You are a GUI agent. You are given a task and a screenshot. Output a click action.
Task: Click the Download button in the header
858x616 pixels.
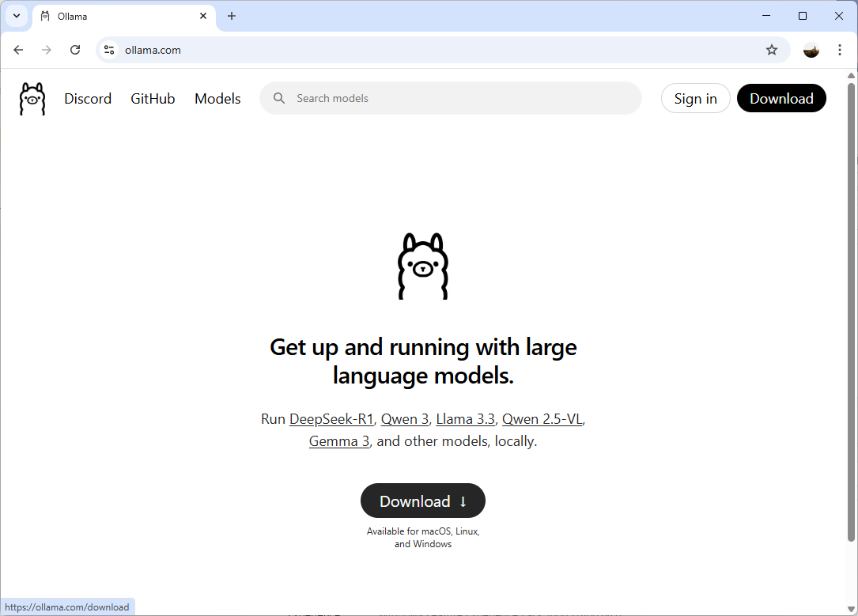[x=781, y=99]
